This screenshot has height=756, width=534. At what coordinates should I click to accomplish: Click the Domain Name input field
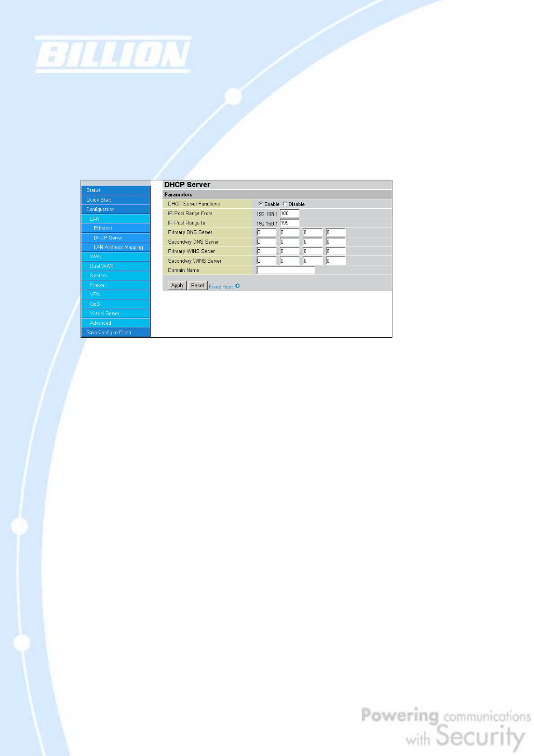coord(285,270)
